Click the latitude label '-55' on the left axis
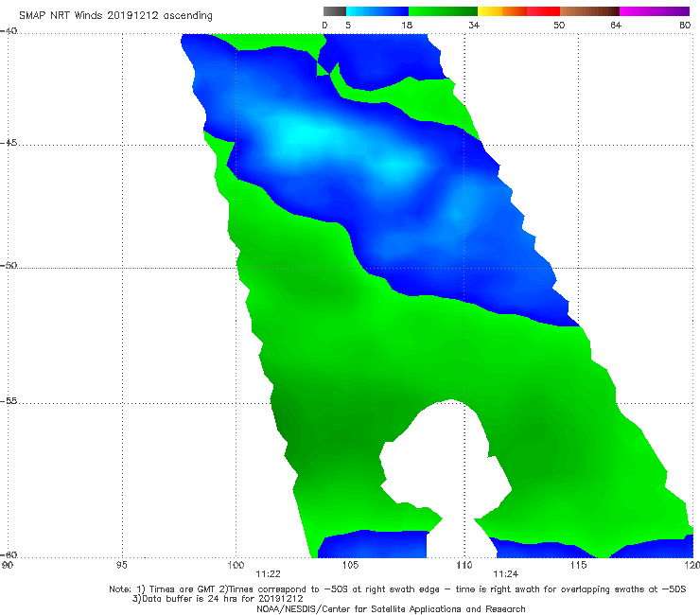Viewport: 700px width, 615px height. tap(9, 401)
